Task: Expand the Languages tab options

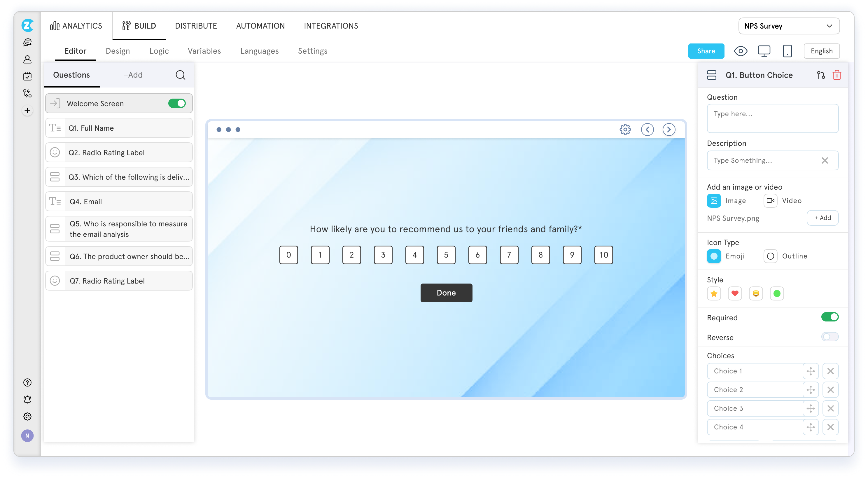Action: click(260, 51)
